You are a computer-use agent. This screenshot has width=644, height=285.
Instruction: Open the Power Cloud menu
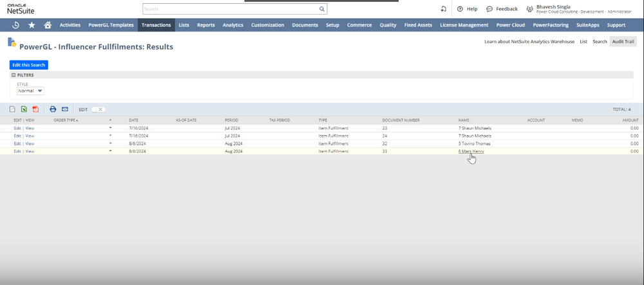(x=511, y=25)
